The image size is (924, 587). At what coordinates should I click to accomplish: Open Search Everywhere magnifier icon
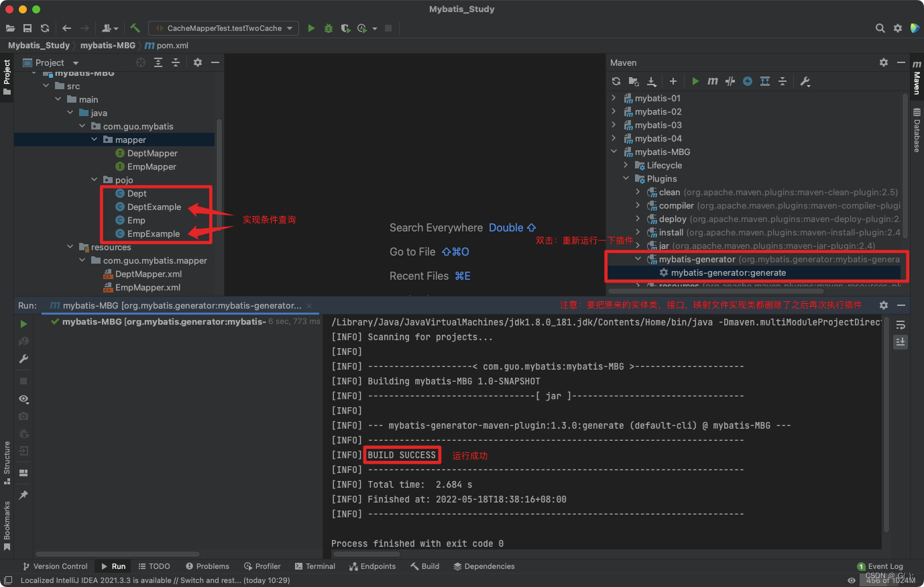point(880,28)
